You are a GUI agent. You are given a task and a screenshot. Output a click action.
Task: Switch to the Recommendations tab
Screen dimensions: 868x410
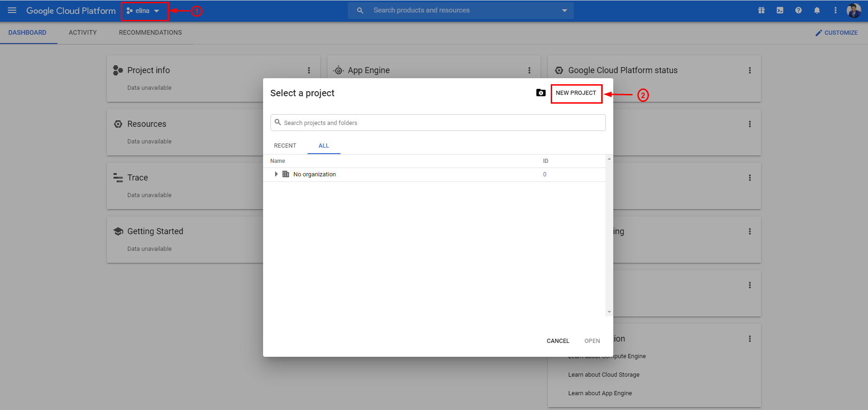point(151,32)
